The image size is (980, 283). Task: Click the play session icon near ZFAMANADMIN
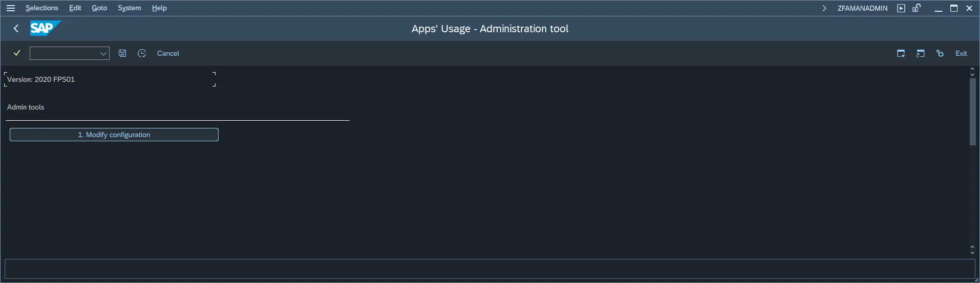coord(901,8)
